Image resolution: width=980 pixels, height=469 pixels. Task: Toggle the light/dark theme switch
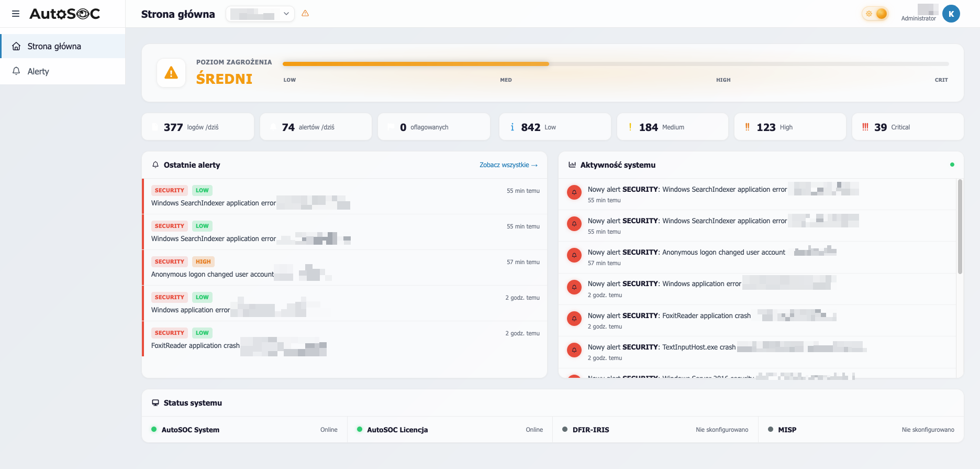tap(875, 14)
